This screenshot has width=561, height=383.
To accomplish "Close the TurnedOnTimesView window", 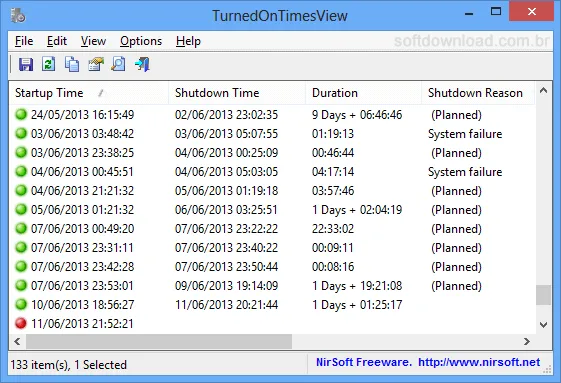I will click(532, 11).
